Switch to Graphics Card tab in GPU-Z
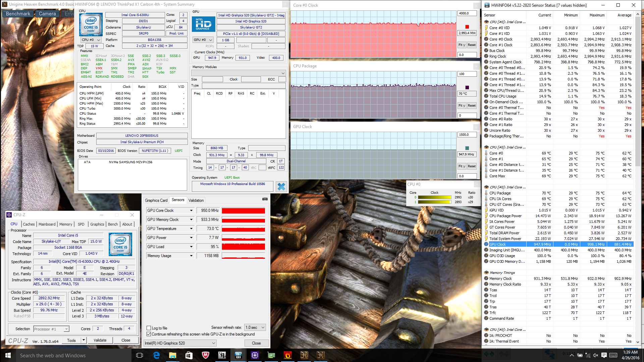Screen dimensions: 644x362 (156, 200)
